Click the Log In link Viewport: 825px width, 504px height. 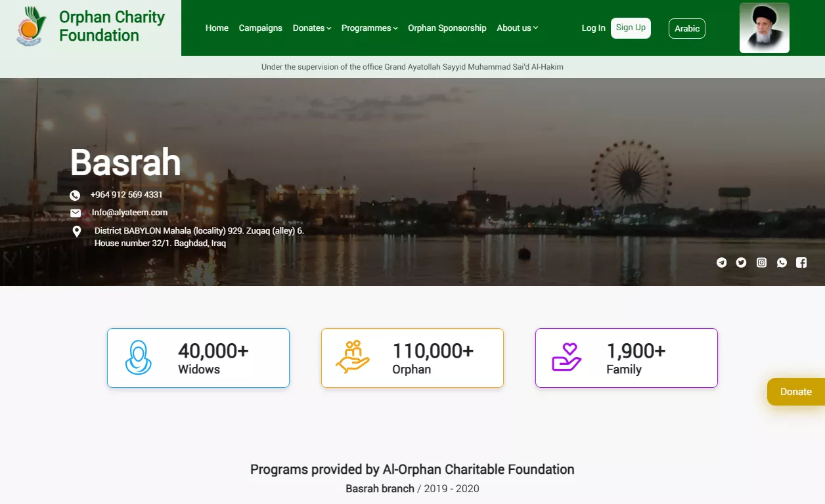click(594, 28)
